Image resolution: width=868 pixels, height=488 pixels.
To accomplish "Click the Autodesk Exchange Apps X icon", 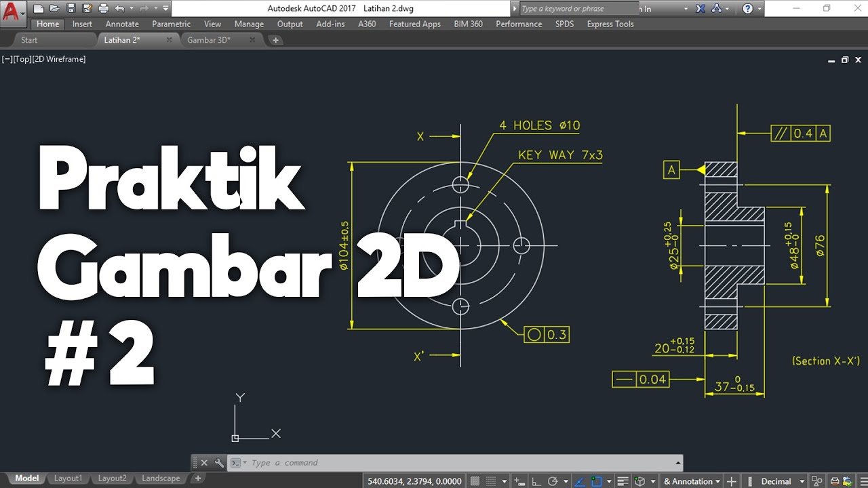I will click(701, 9).
